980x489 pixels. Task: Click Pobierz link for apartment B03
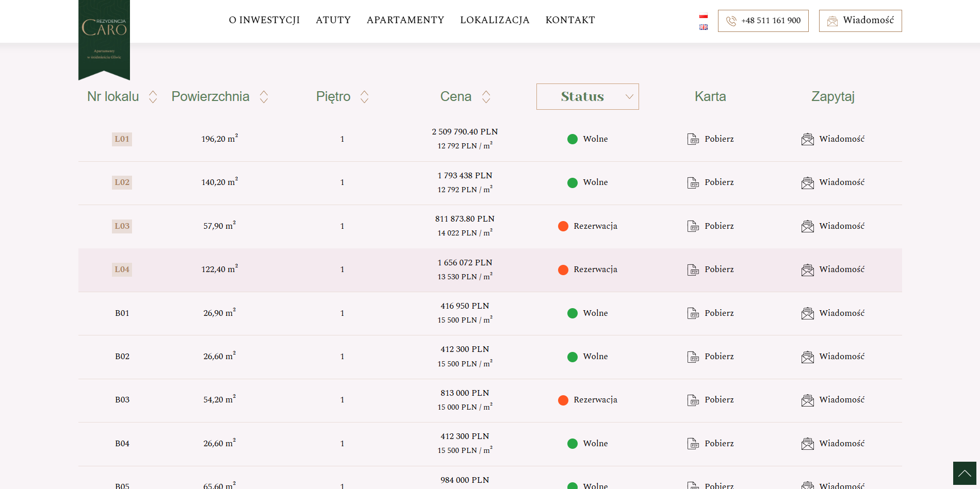[x=718, y=400]
